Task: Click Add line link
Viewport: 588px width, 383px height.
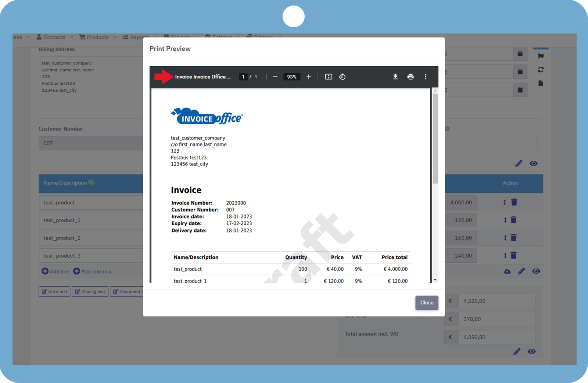Action: (55, 271)
